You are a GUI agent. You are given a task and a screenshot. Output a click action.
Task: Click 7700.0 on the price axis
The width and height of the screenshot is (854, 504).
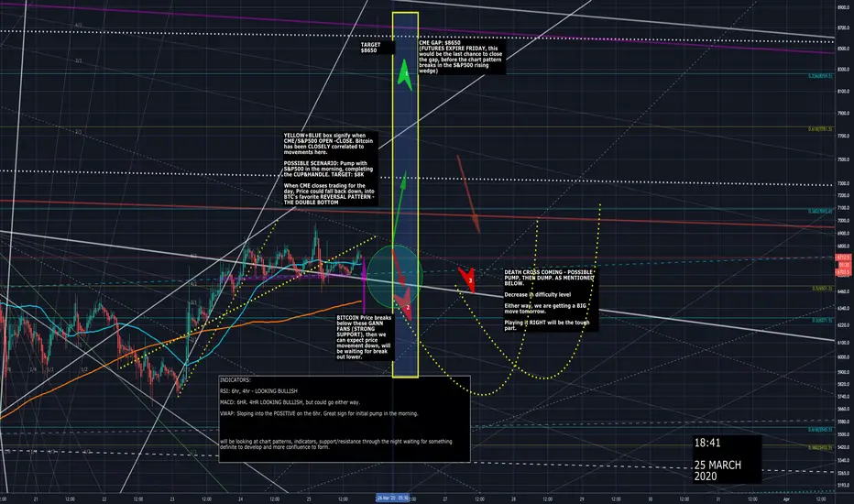(x=843, y=136)
